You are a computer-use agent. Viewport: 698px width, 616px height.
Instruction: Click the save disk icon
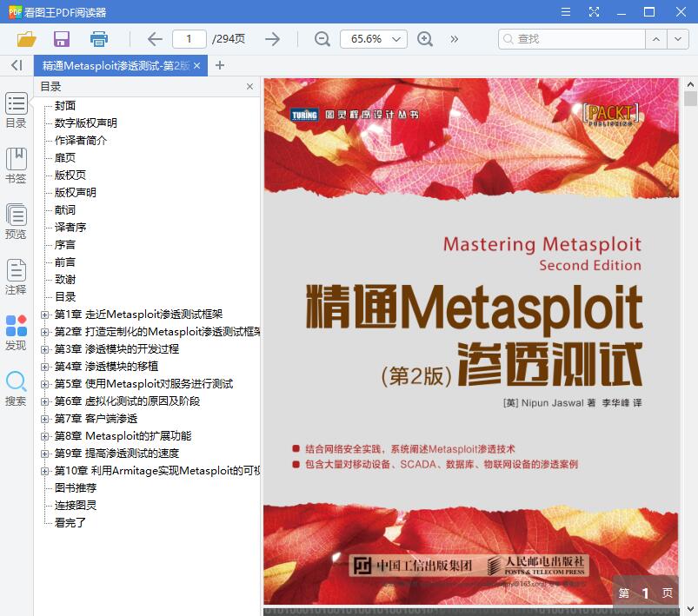(x=62, y=39)
